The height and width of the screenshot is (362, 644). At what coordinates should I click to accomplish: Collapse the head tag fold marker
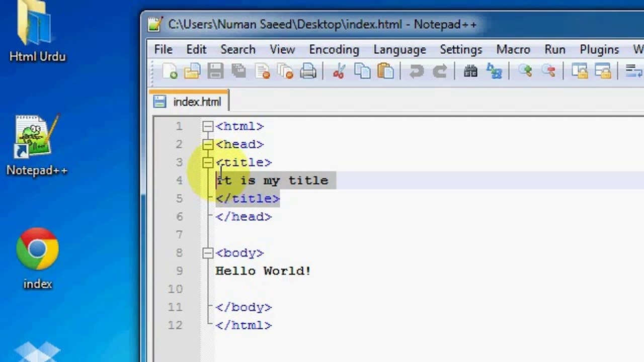(208, 144)
